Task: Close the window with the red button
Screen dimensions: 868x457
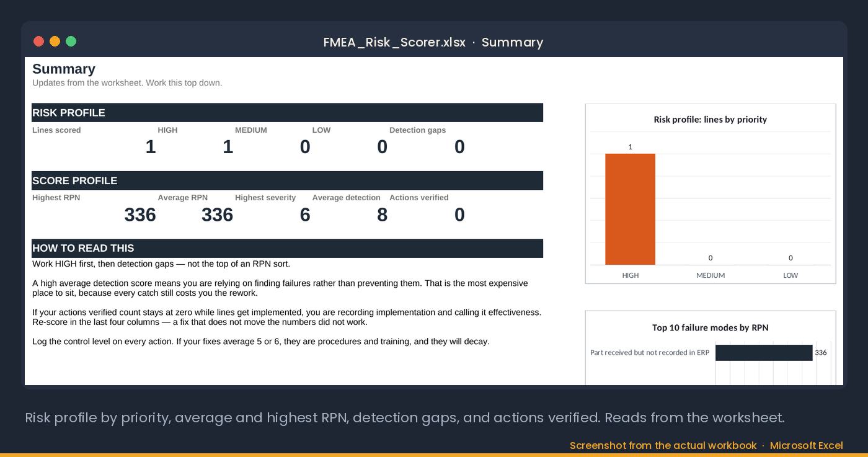Action: (38, 42)
